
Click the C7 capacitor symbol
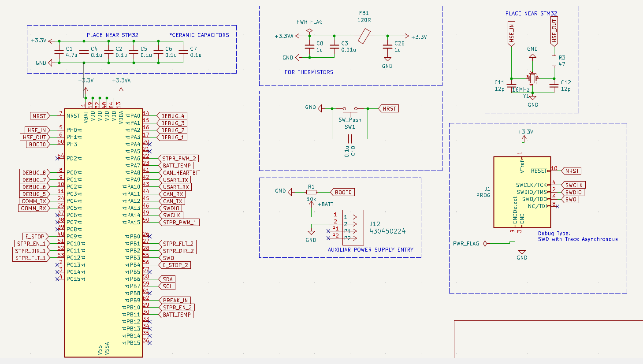[x=183, y=52]
